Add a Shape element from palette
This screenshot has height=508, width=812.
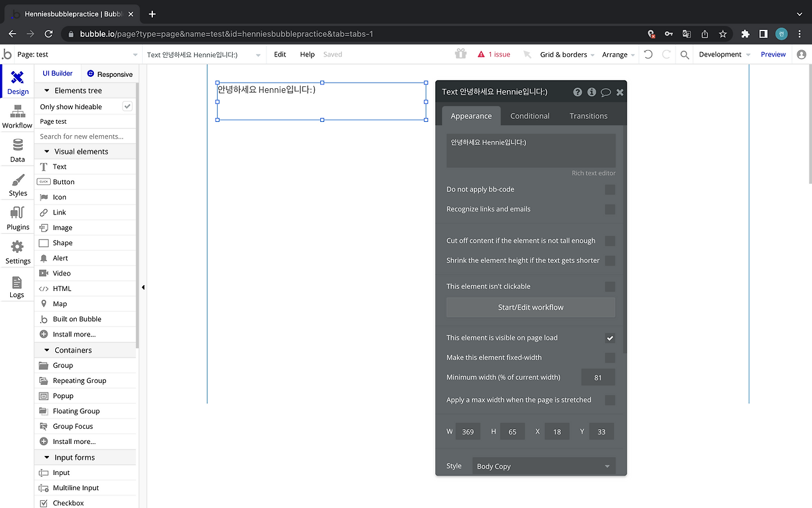pyautogui.click(x=86, y=243)
